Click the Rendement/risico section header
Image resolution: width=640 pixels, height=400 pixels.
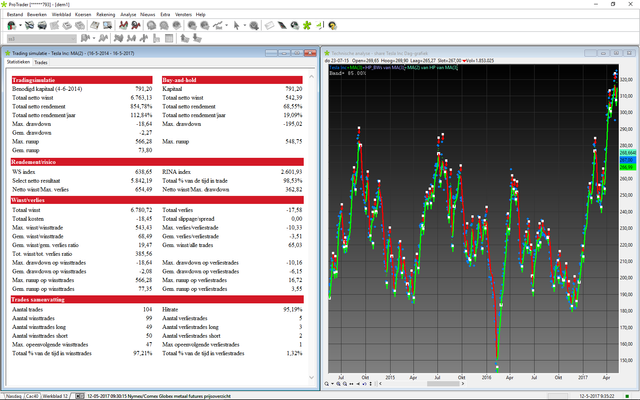pos(157,162)
